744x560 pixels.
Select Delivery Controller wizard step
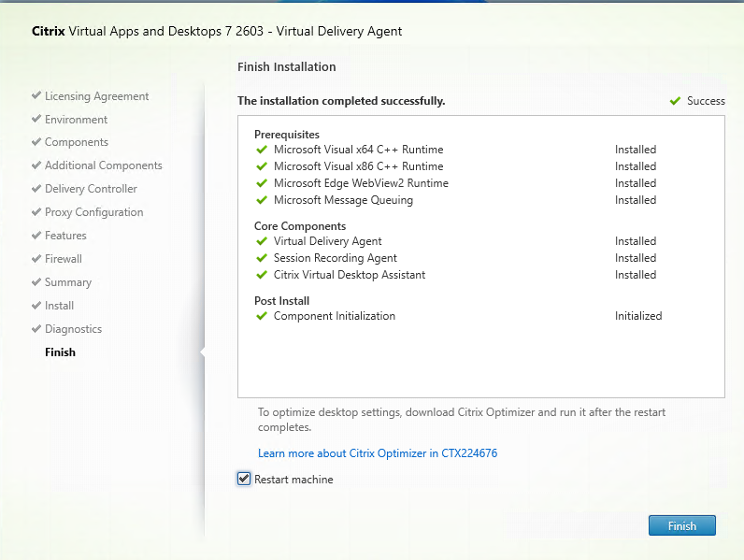click(91, 189)
